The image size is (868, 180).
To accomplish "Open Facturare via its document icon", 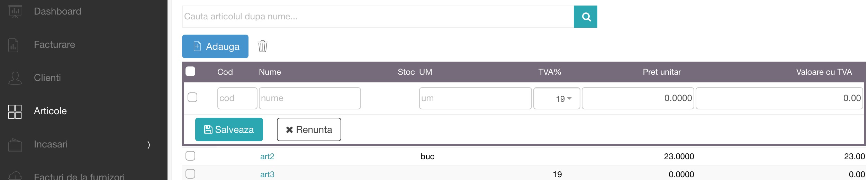I will (x=13, y=45).
